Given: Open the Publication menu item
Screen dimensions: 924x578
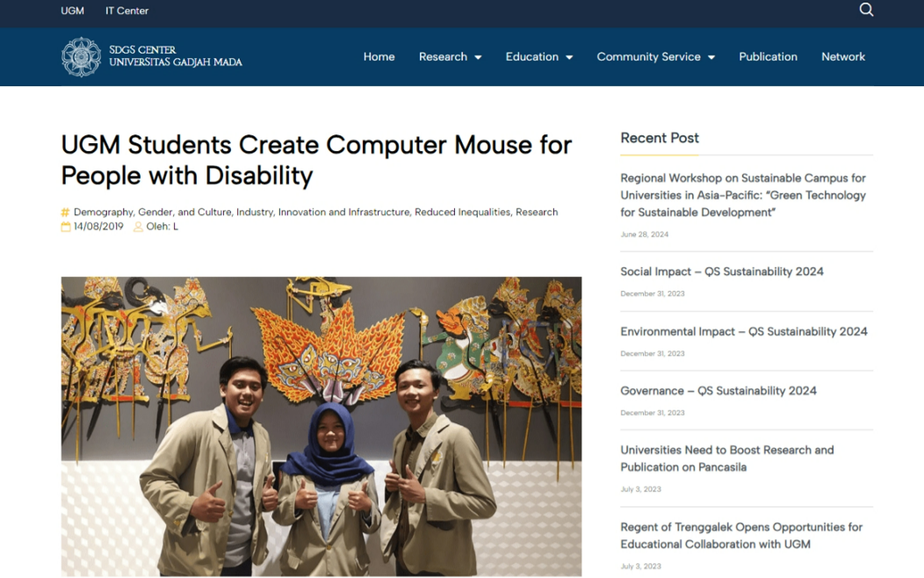Looking at the screenshot, I should [x=768, y=57].
